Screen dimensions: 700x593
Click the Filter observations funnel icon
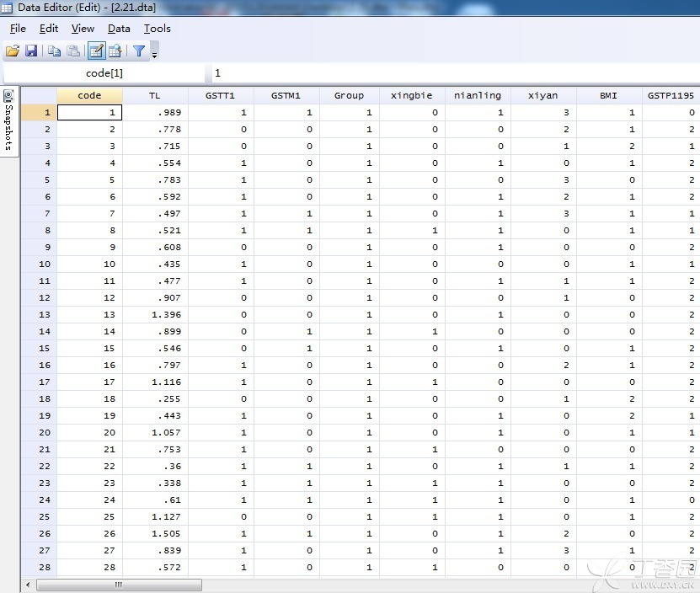[x=139, y=51]
